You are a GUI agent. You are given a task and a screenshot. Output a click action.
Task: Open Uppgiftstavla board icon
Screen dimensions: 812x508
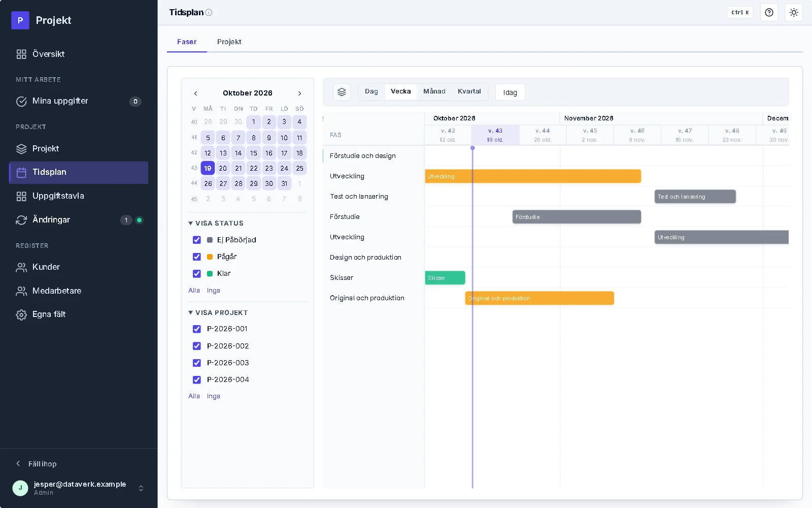[x=21, y=196]
